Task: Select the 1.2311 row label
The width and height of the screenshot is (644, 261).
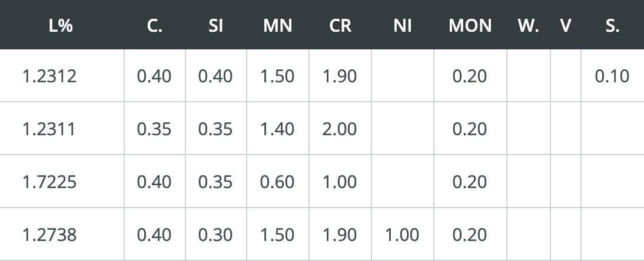Action: [x=49, y=129]
